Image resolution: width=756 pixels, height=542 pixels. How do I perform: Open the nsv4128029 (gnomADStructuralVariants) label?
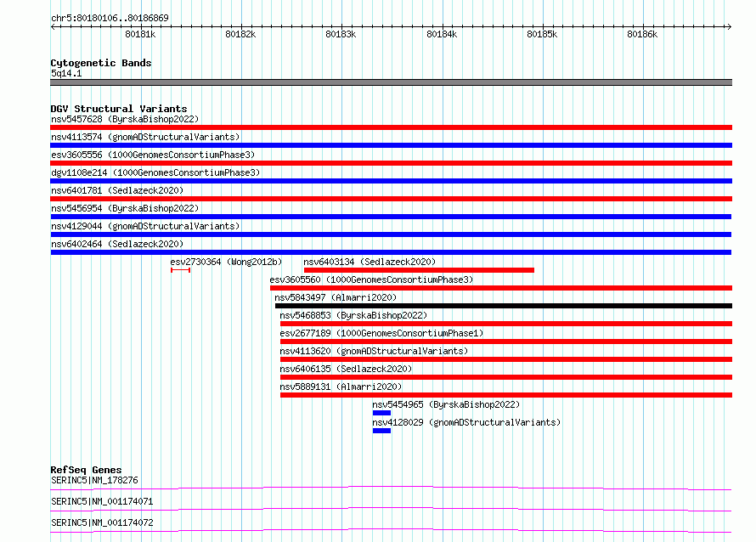(x=466, y=422)
